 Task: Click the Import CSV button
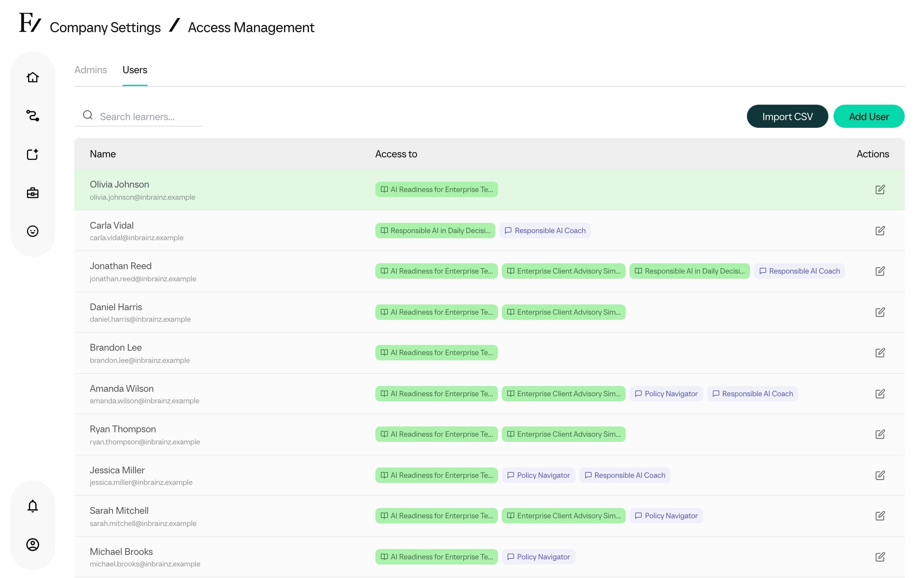787,116
